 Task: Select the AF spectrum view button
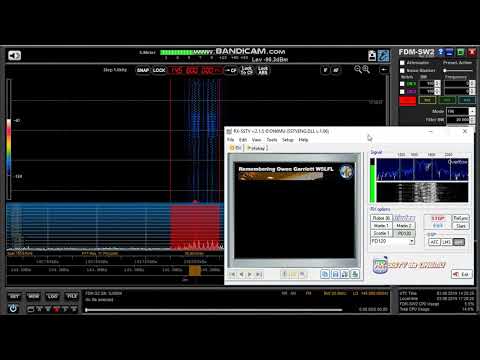(x=336, y=70)
